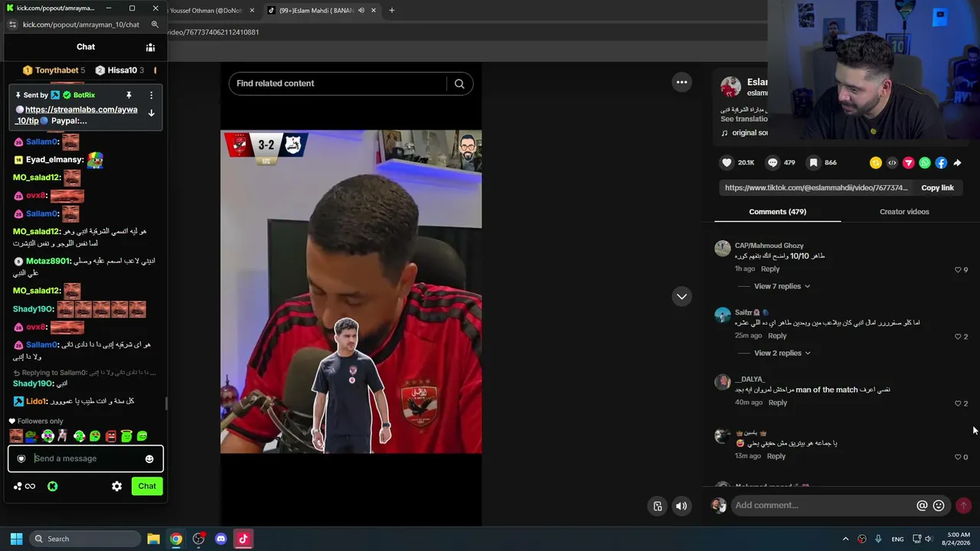This screenshot has height=551, width=980.
Task: Open Windows Start menu
Action: point(16,539)
